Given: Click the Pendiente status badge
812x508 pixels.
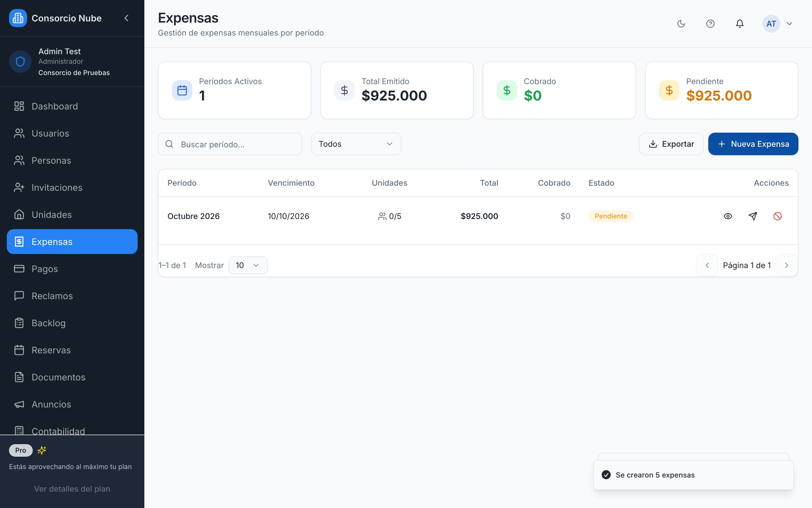Looking at the screenshot, I should (611, 216).
